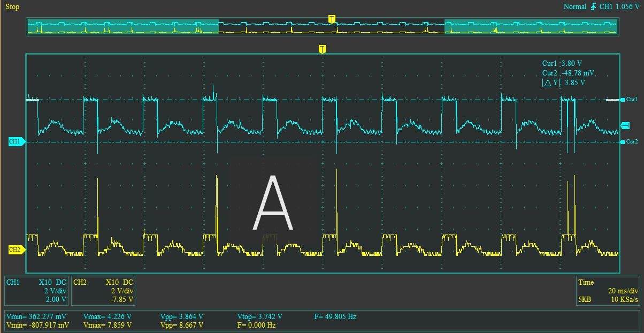Screen dimensions: 644x333
Task: Click the T marker in overview strip
Action: [x=332, y=19]
